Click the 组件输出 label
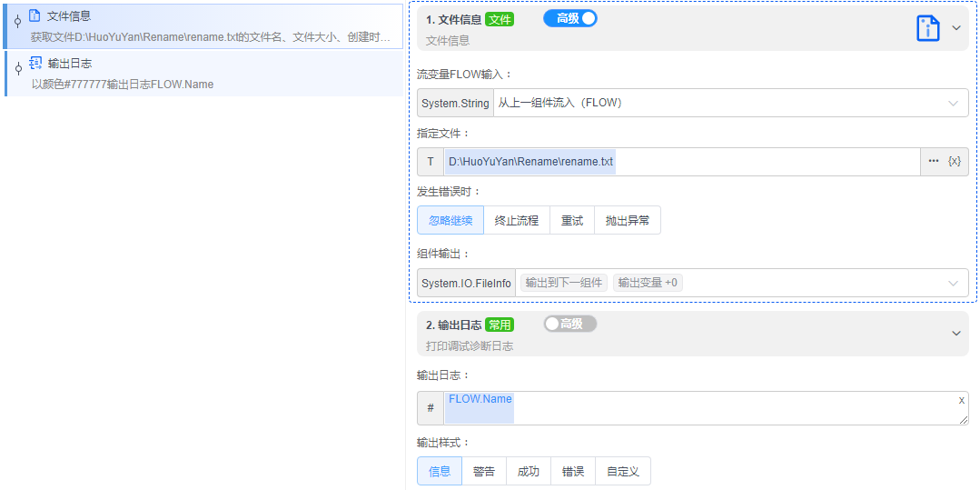Viewport: 980px width, 490px height. tap(442, 254)
